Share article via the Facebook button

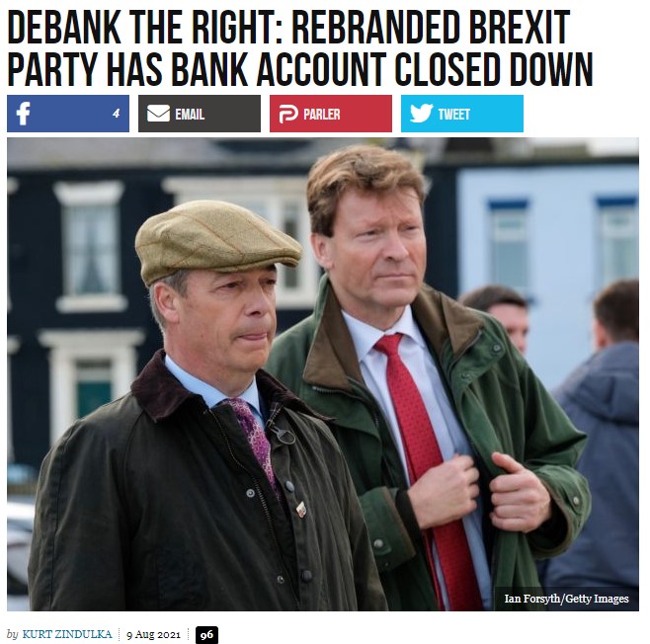coord(68,114)
